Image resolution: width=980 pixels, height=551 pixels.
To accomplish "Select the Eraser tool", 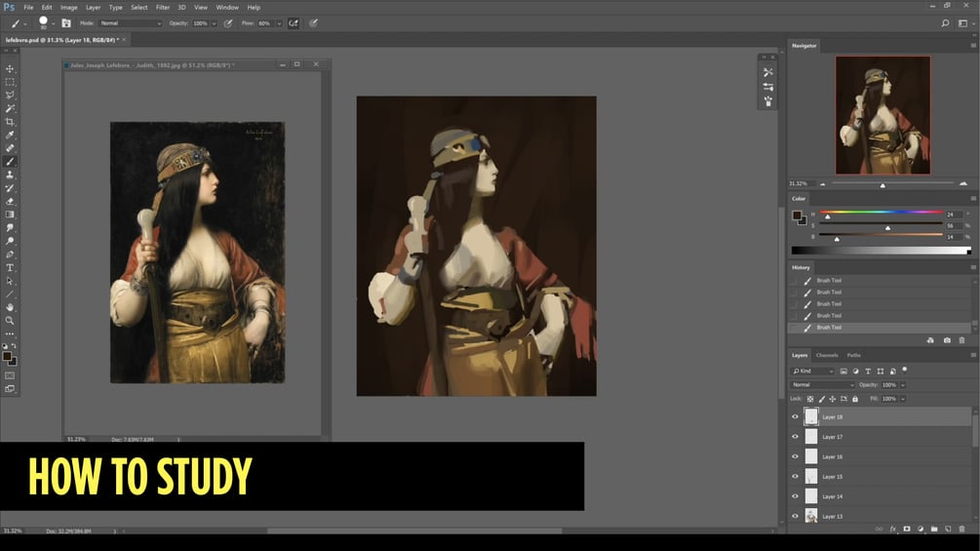I will (x=10, y=201).
